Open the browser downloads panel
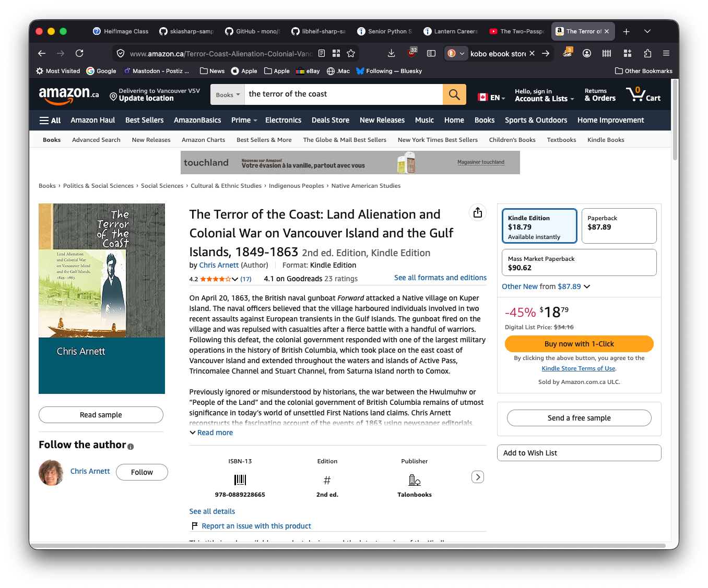708x588 pixels. pyautogui.click(x=391, y=53)
